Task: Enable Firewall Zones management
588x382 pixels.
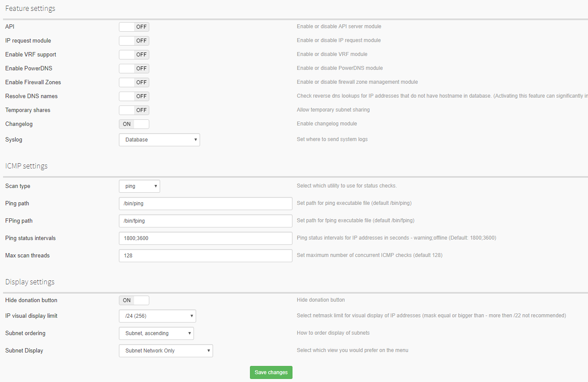Action: 134,82
